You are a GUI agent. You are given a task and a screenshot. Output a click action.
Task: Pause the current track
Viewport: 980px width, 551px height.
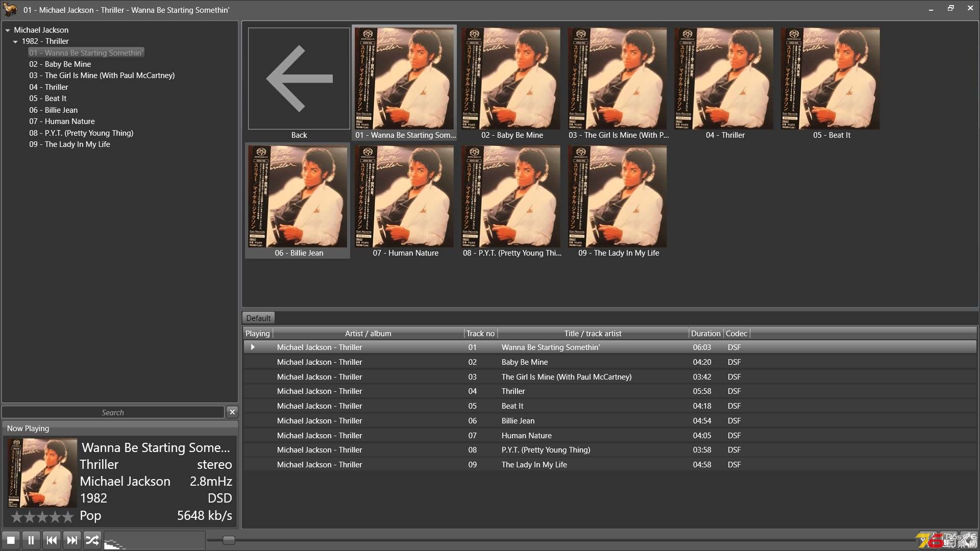(31, 540)
